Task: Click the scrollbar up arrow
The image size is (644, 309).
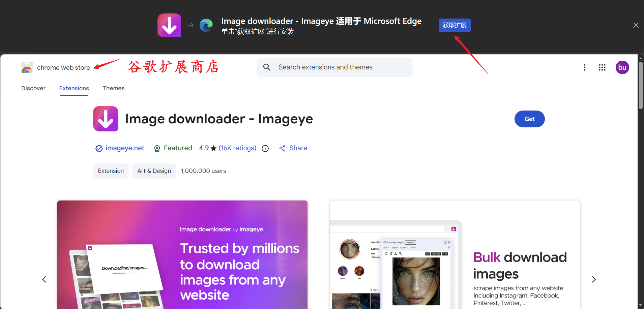Action: coord(641,58)
